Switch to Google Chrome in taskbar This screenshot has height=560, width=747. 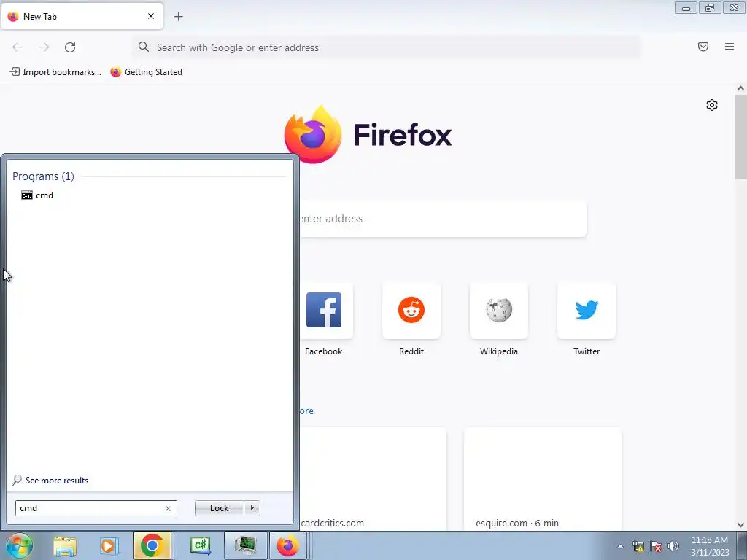click(x=152, y=545)
